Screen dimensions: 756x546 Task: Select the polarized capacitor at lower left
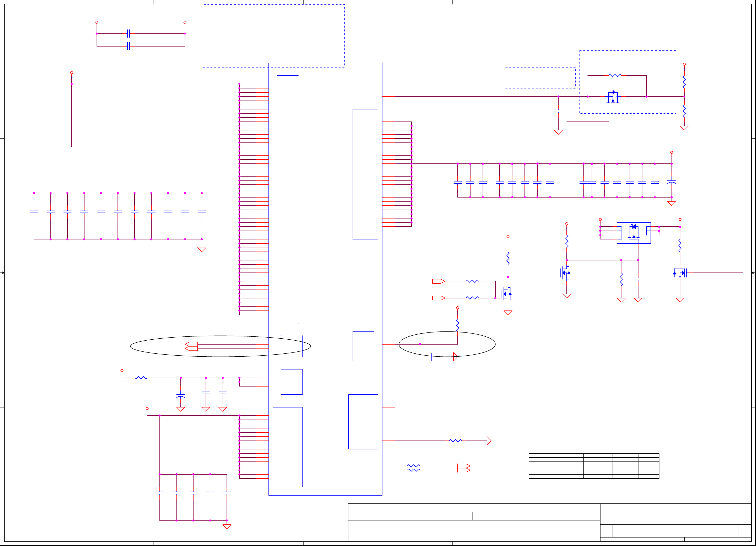click(x=180, y=396)
